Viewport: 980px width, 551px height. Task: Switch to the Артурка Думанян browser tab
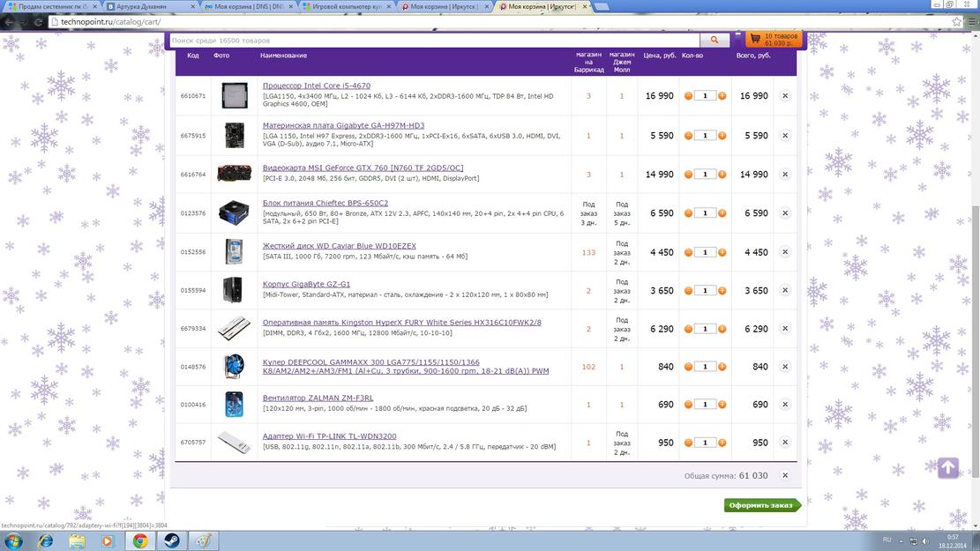(151, 6)
